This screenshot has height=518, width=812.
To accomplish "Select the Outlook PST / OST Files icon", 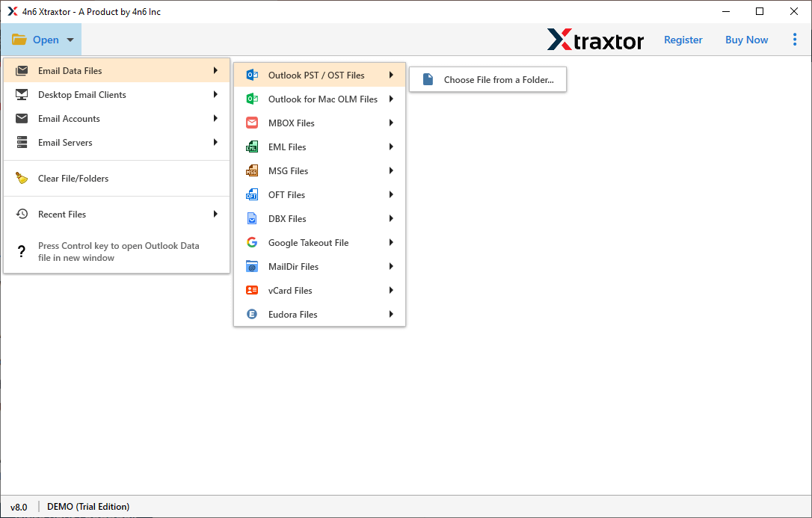I will [253, 75].
